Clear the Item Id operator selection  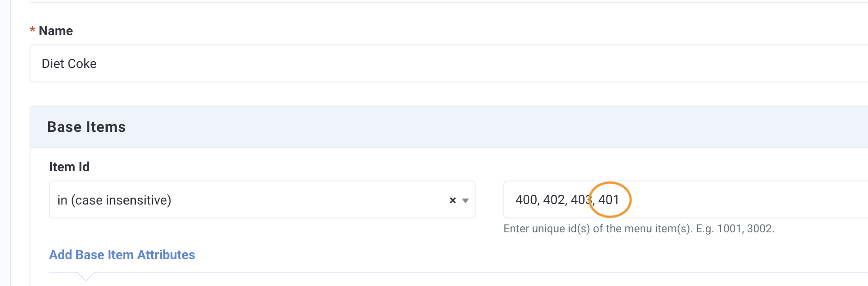[452, 200]
